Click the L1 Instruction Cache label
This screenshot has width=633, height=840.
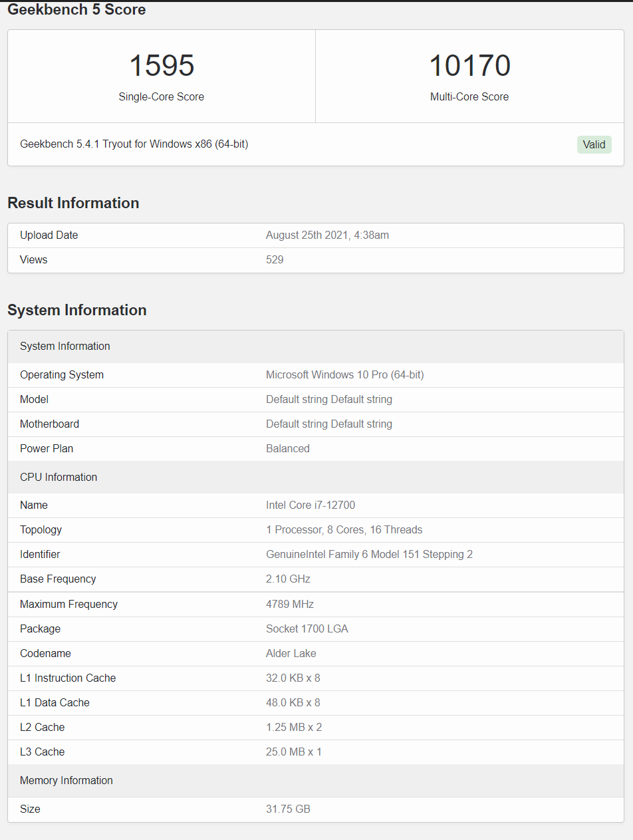tap(68, 678)
